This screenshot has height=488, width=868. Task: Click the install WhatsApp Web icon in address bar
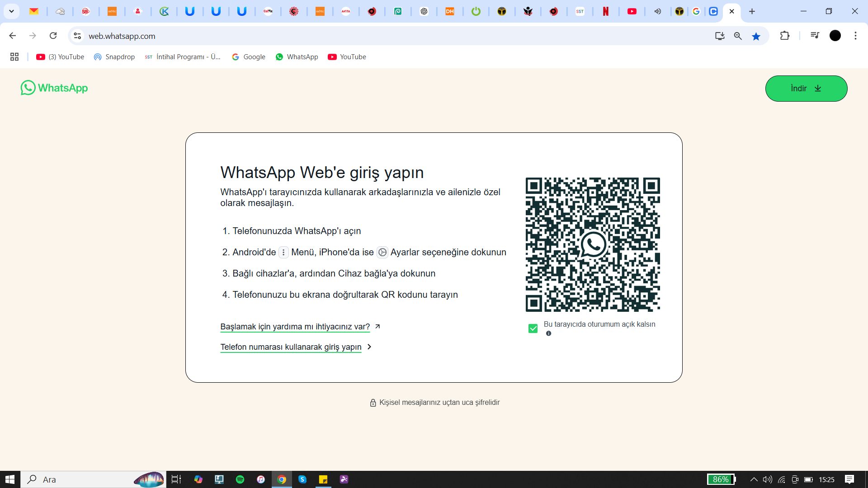[720, 36]
